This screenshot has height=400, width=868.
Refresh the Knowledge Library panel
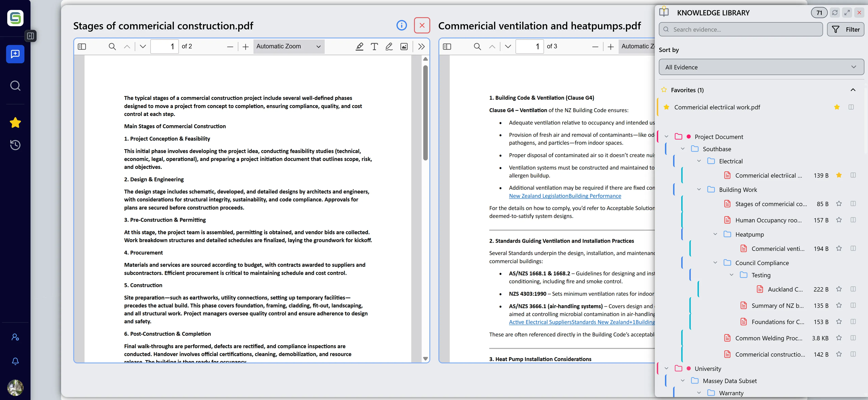(x=835, y=12)
